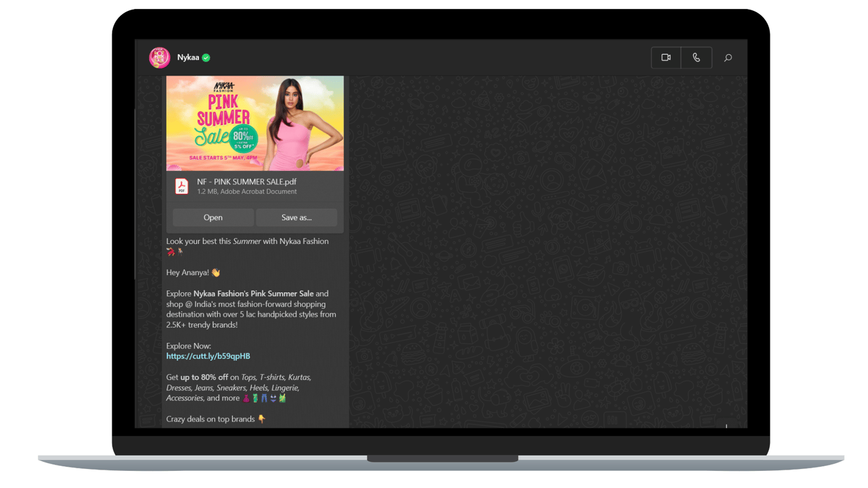This screenshot has width=868, height=488.
Task: Save the PDF using Save as
Action: tap(296, 217)
